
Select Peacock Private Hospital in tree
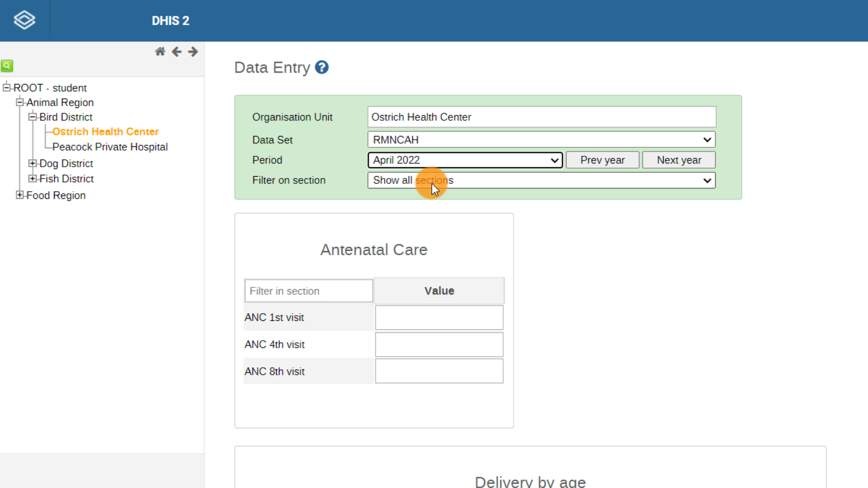pos(110,147)
